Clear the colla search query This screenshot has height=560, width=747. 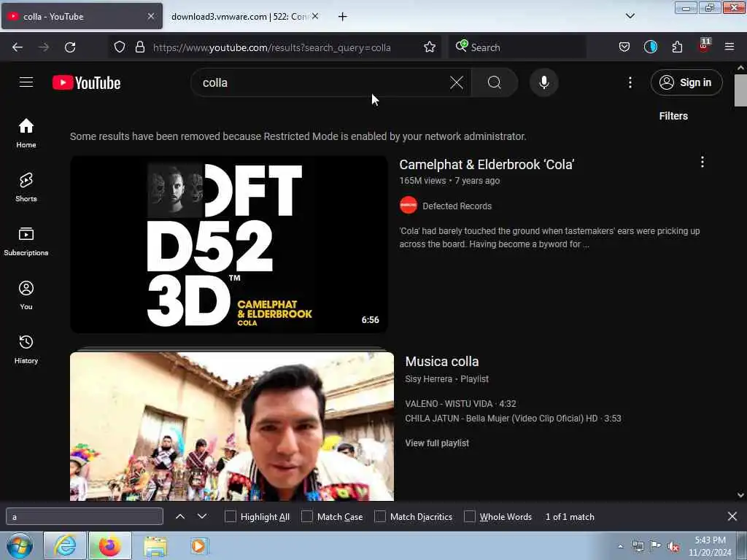pos(457,82)
